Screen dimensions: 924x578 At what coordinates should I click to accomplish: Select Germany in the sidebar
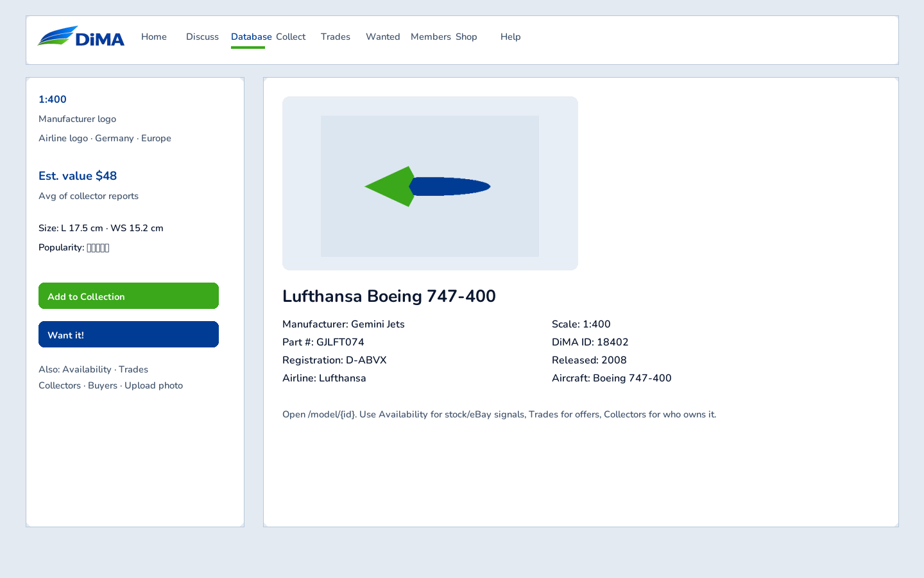tap(114, 138)
